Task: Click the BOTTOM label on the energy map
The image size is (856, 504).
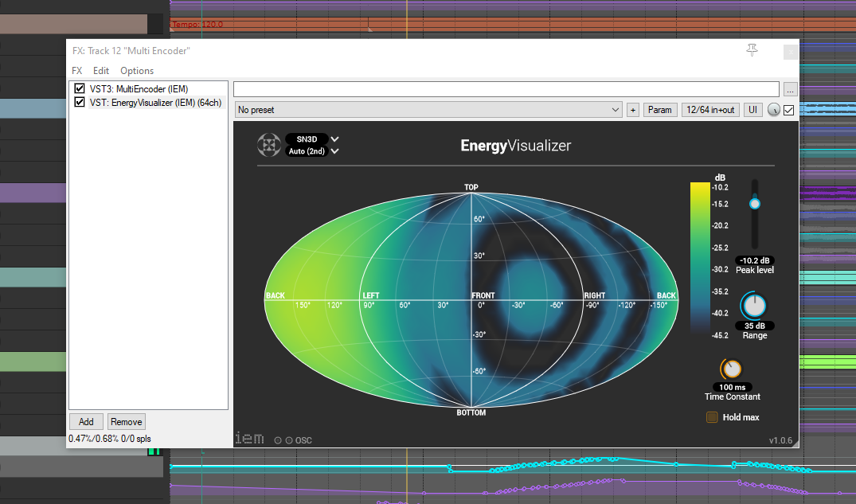Action: [471, 412]
